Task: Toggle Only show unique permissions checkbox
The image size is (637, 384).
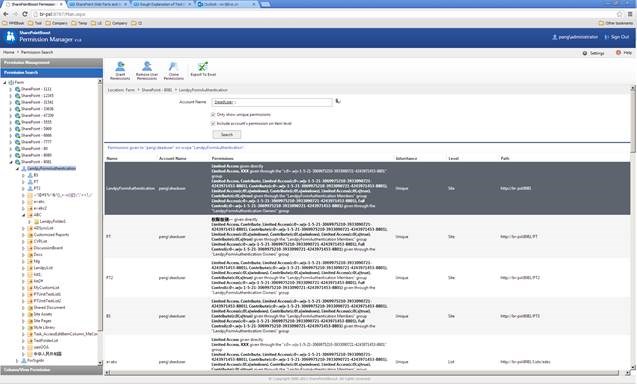Action: coord(213,115)
